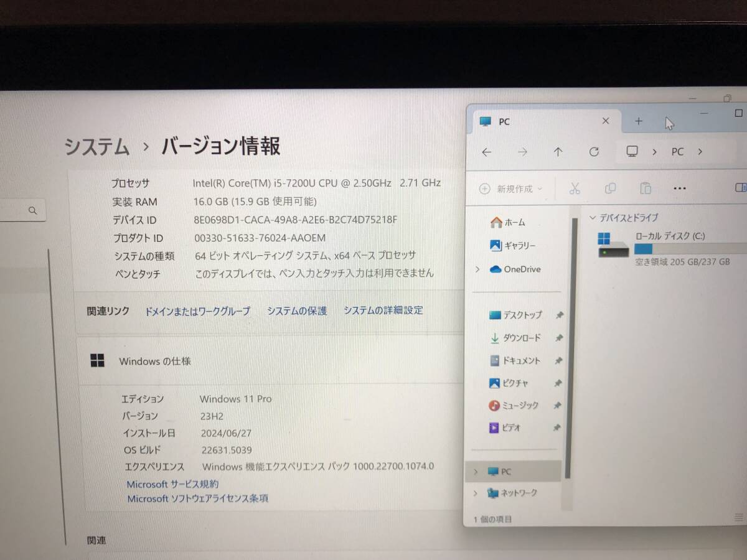Viewport: 747px width, 560px height.
Task: Click the pin icon beside ビデオ
Action: (x=557, y=428)
